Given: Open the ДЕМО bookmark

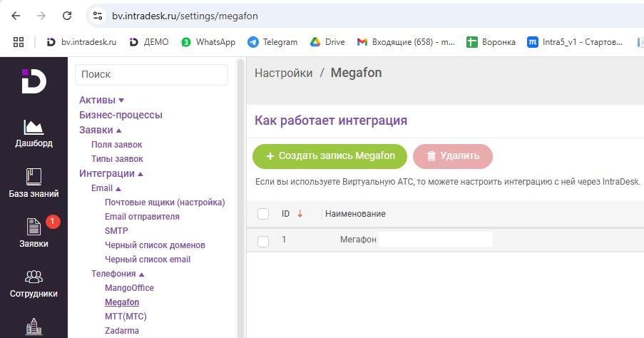Looking at the screenshot, I should [x=149, y=42].
